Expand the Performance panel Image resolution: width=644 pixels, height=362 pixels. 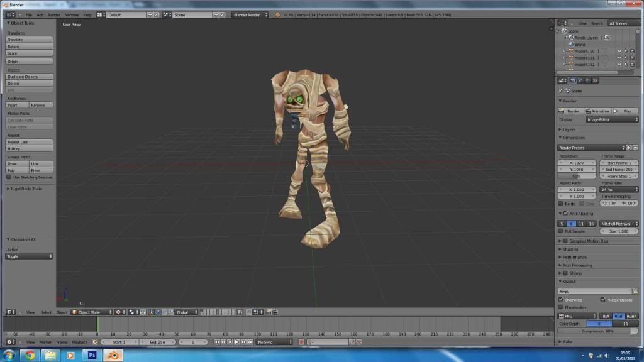574,257
